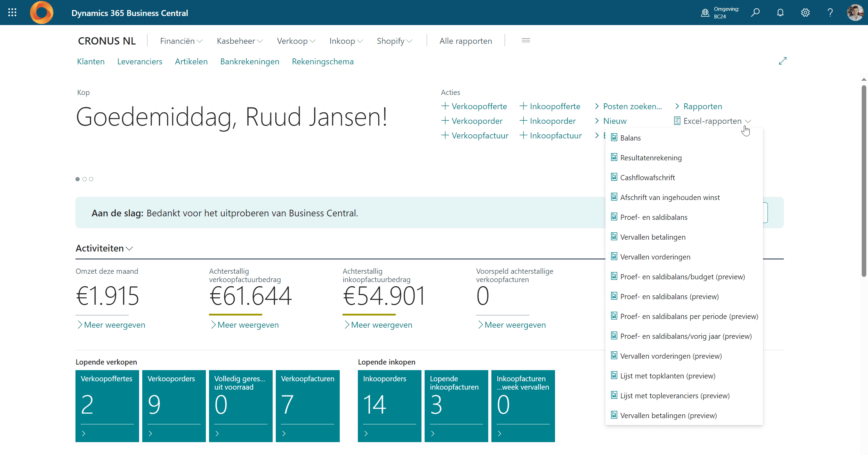Open the environment globe icon
Image resolution: width=868 pixels, height=455 pixels.
(x=705, y=13)
